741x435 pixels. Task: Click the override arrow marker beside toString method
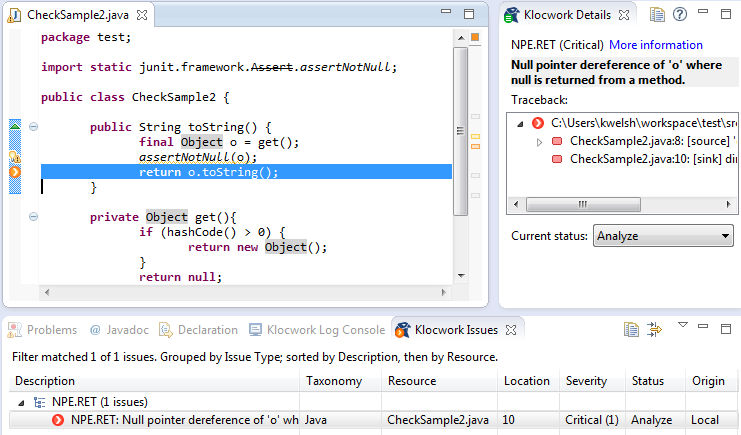(15, 127)
